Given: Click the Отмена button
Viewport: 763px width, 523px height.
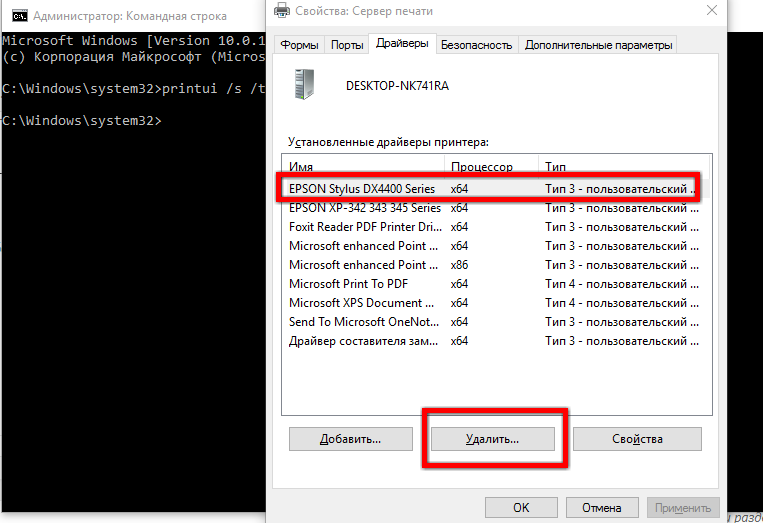Looking at the screenshot, I should 602,507.
